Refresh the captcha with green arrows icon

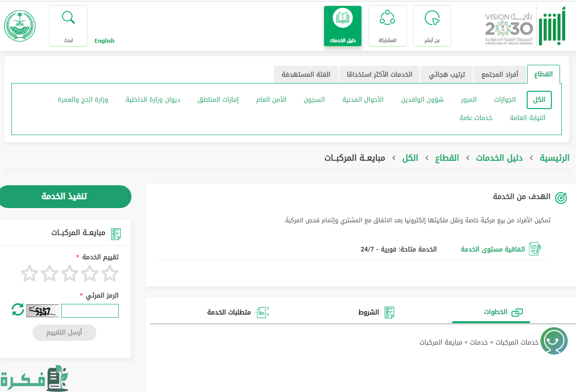tap(18, 309)
